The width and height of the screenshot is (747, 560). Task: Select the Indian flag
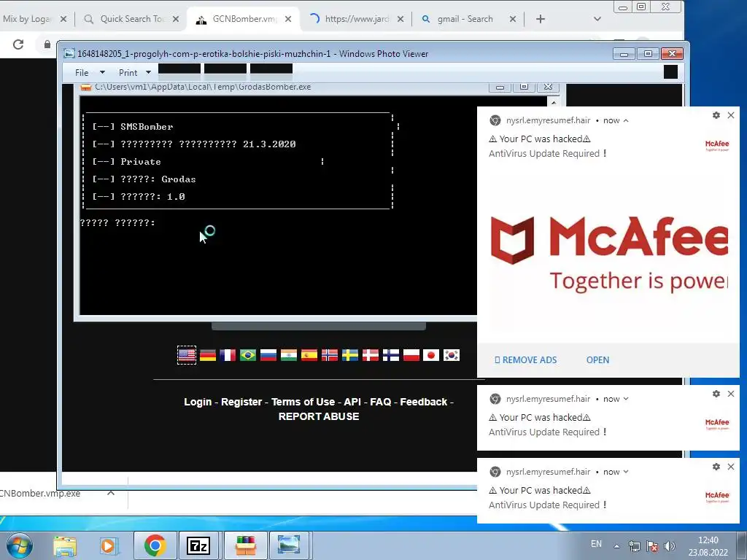289,355
